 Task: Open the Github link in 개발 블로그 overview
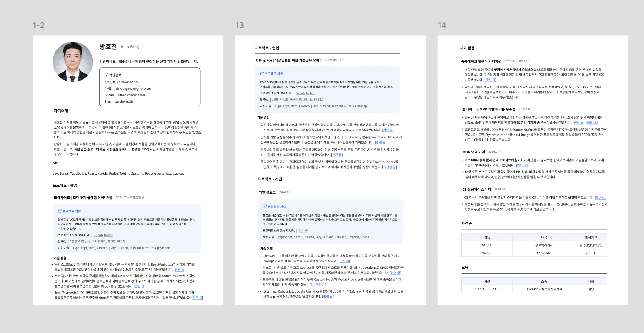click(303, 230)
